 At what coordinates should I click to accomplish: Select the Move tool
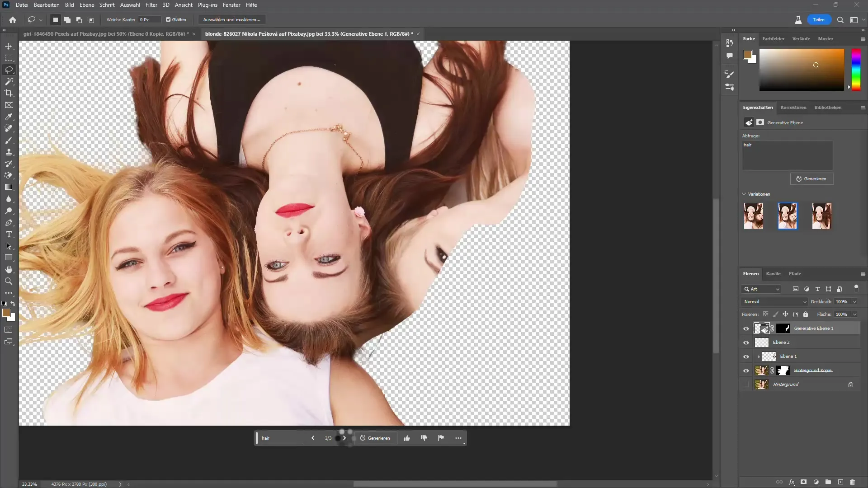9,46
